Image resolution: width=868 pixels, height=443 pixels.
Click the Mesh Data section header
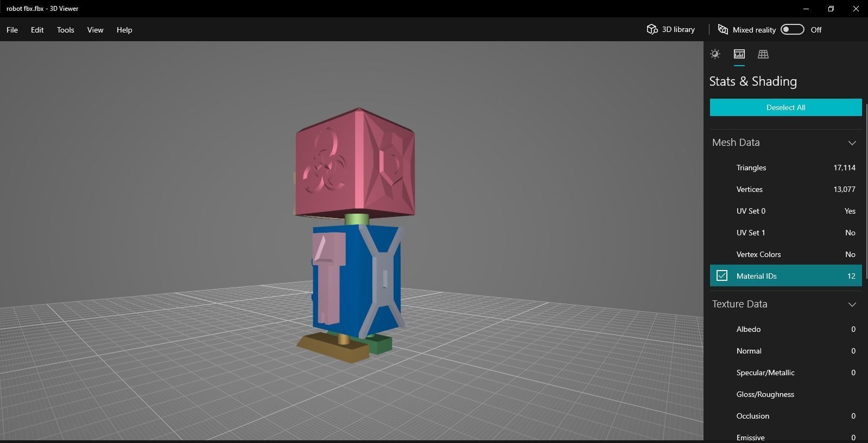point(785,143)
